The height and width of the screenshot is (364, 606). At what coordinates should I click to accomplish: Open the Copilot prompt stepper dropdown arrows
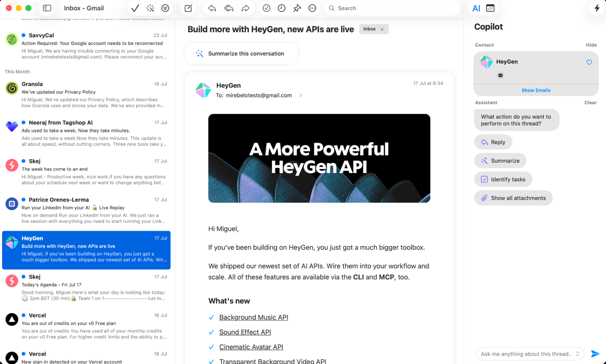pos(578,354)
